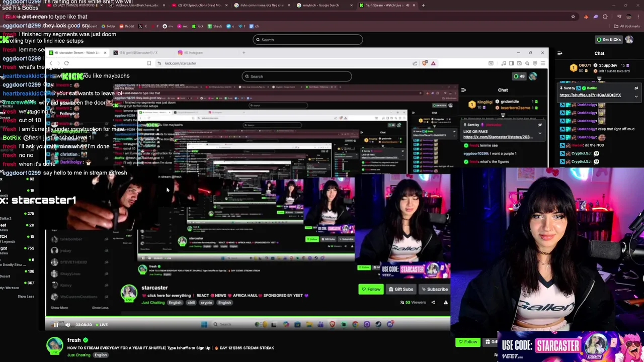Expand leaderboard handle below KingDigi
Viewport: 644px width, 362px height.
click(503, 115)
